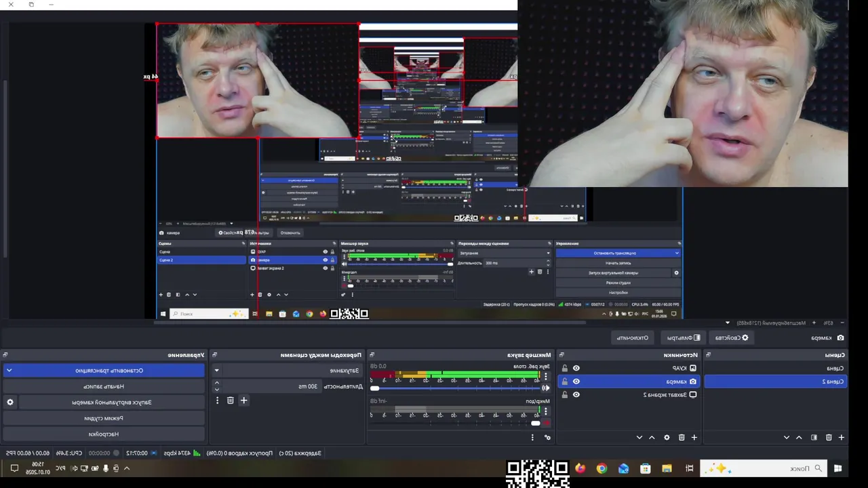Decrease the transition duration with down arrow
Screen dimensions: 868x488
217,389
